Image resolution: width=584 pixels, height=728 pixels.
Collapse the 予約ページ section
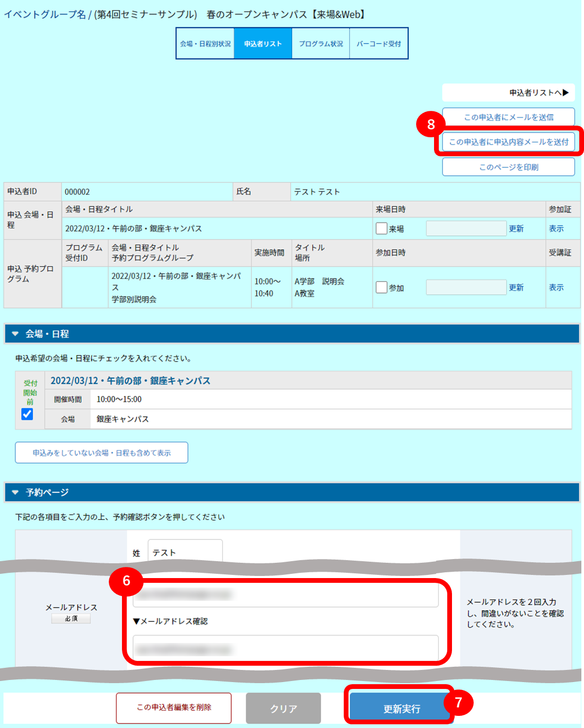[x=292, y=492]
